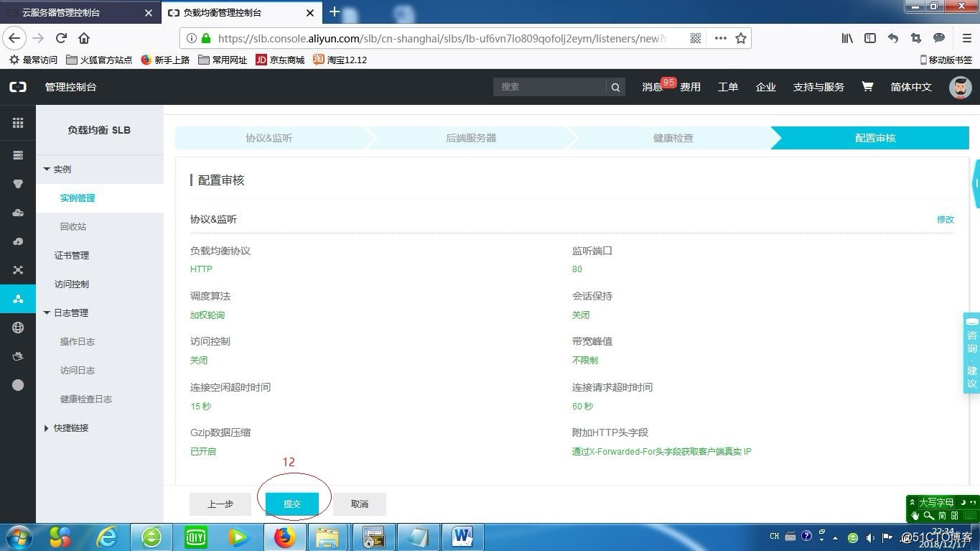Click the 取消 cancel button

360,504
